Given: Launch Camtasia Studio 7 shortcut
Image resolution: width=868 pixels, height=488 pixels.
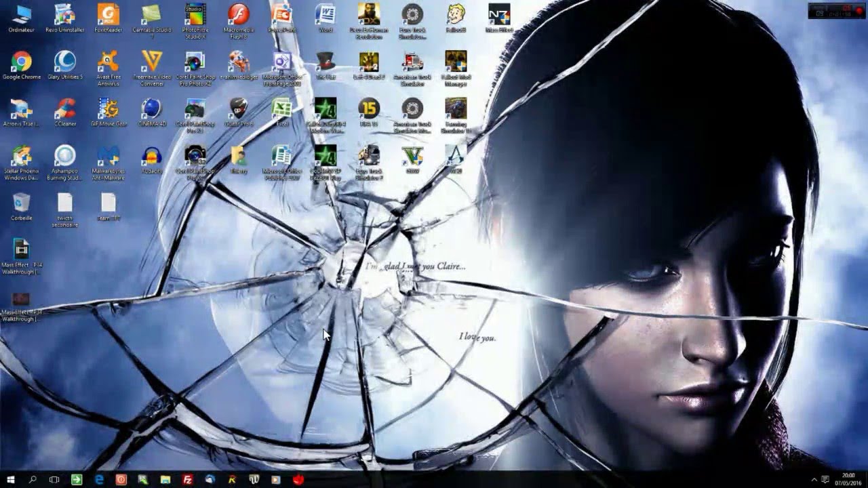Looking at the screenshot, I should pos(152,21).
